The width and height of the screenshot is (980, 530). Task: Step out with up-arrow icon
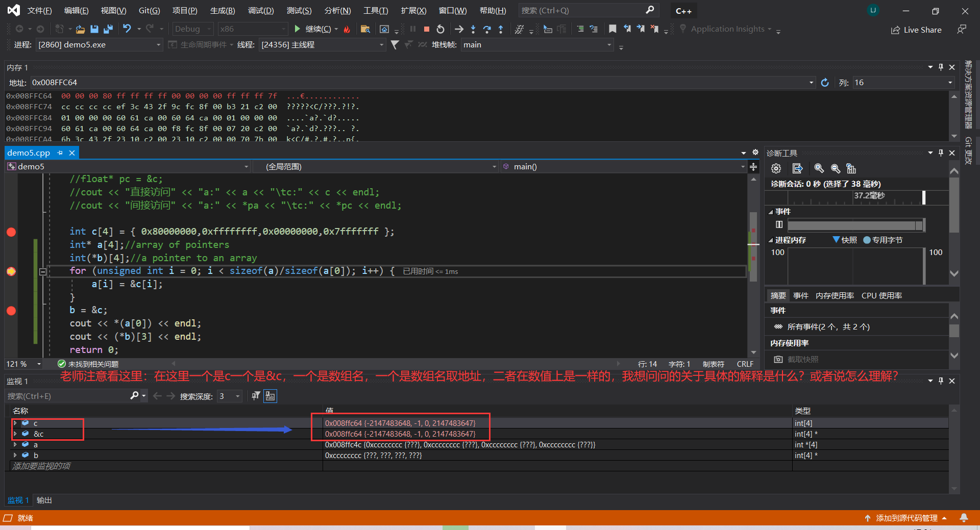click(501, 29)
